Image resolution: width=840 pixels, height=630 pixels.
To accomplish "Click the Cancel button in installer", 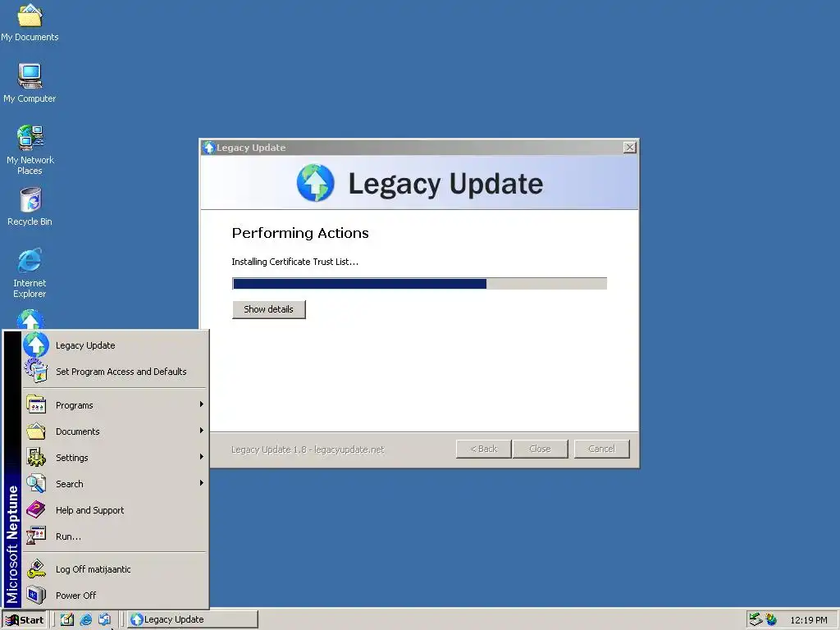I will pyautogui.click(x=601, y=449).
